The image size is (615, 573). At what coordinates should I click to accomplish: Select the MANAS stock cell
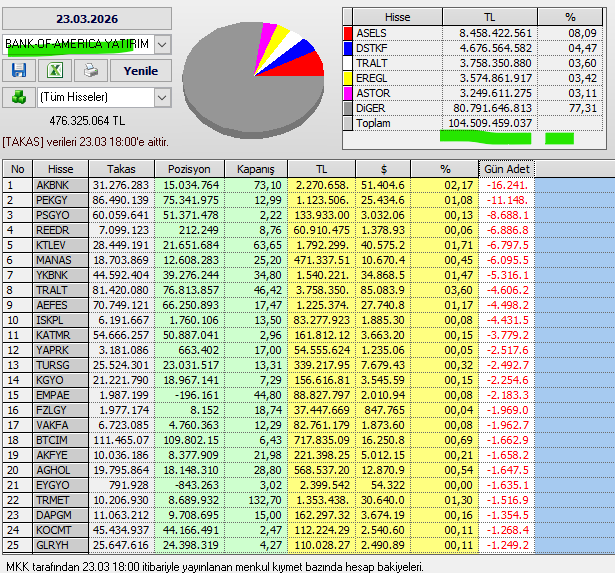(x=61, y=260)
